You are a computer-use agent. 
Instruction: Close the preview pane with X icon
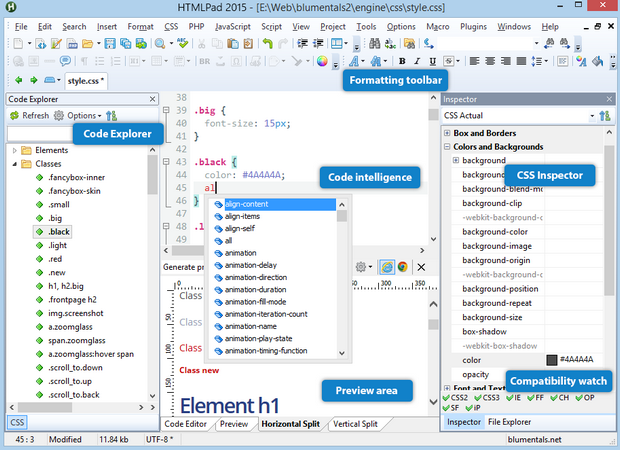tap(421, 268)
